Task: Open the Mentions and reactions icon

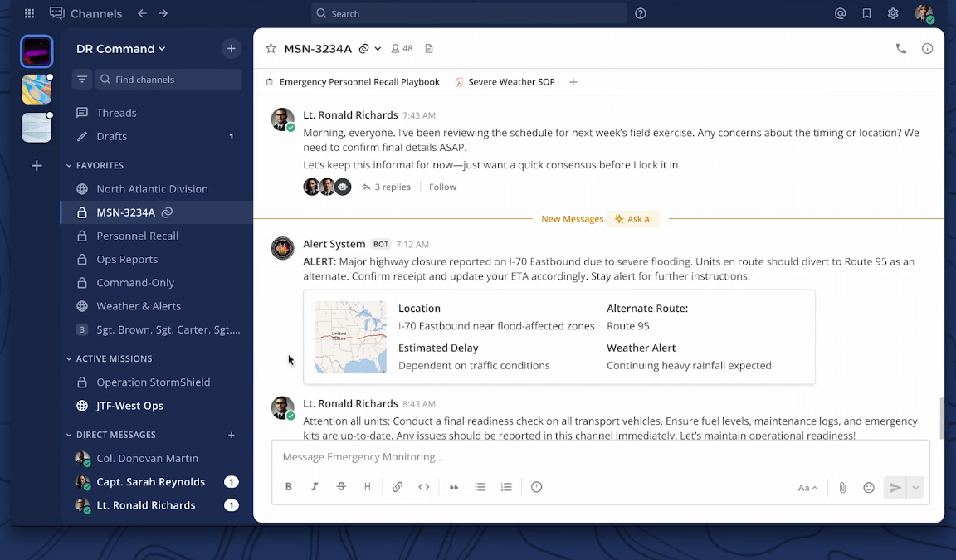Action: click(840, 13)
